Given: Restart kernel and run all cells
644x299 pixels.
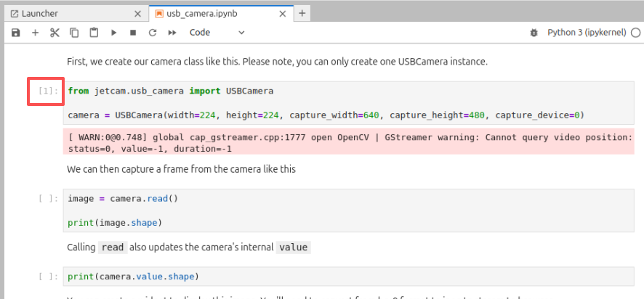Looking at the screenshot, I should click(172, 33).
